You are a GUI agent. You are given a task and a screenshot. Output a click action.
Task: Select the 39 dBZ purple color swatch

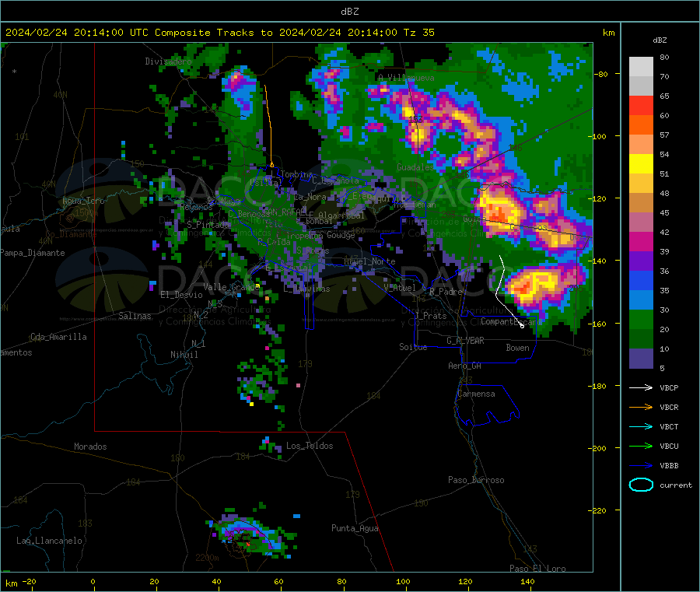[641, 261]
